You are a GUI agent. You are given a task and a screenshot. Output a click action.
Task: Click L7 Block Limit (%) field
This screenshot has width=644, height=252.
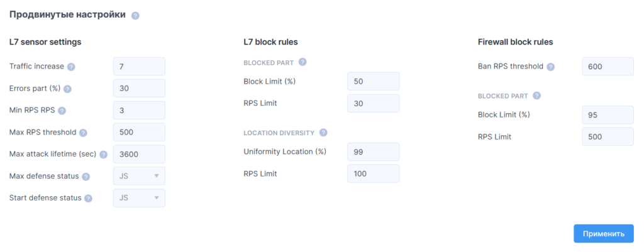click(x=374, y=81)
